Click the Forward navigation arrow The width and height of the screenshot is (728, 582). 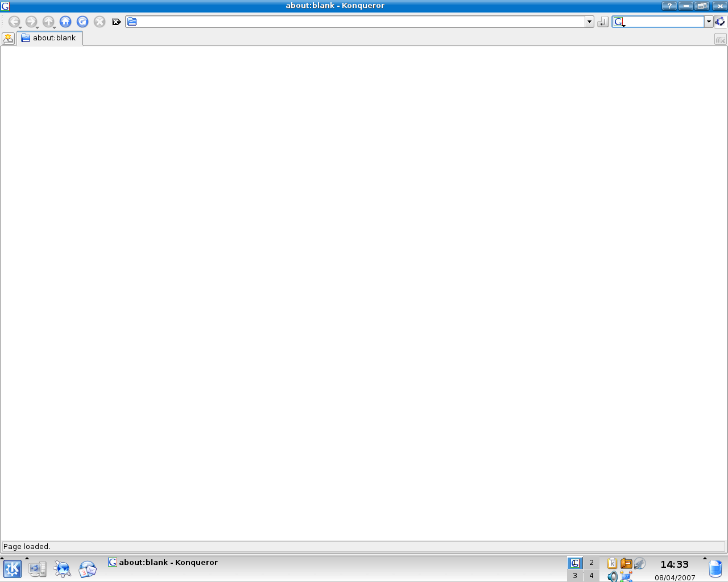[31, 22]
